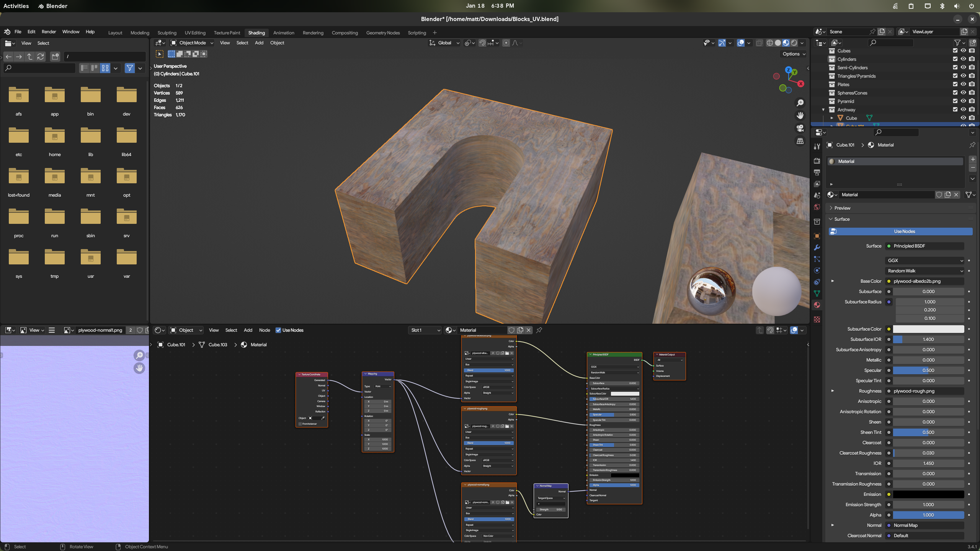Toggle the camera view gizmo
The height and width of the screenshot is (551, 980).
tap(800, 128)
